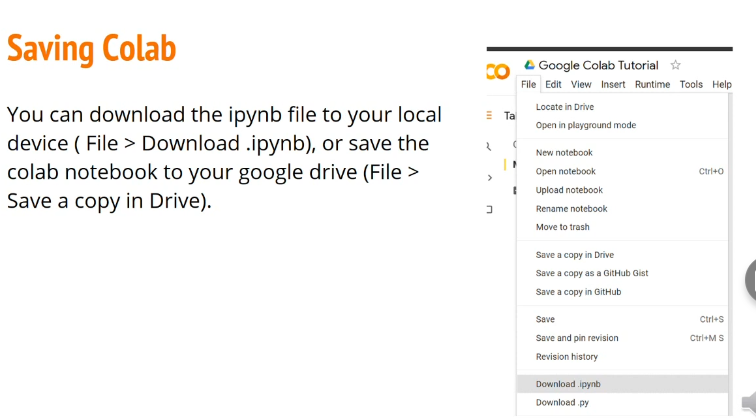Open the File menu
The width and height of the screenshot is (756, 418).
[528, 84]
